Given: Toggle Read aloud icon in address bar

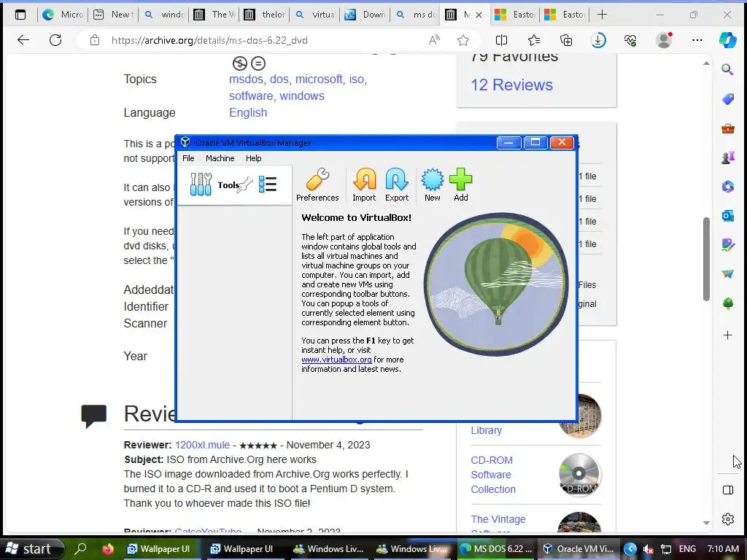Looking at the screenshot, I should click(x=434, y=41).
